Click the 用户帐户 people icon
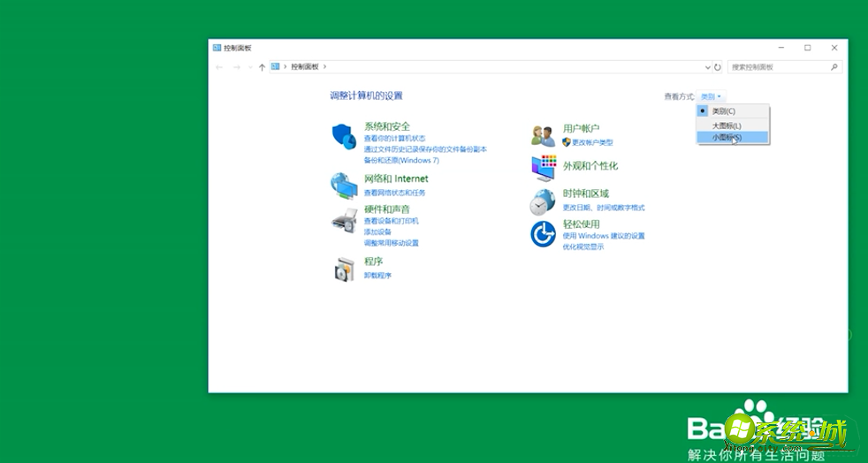 click(543, 135)
